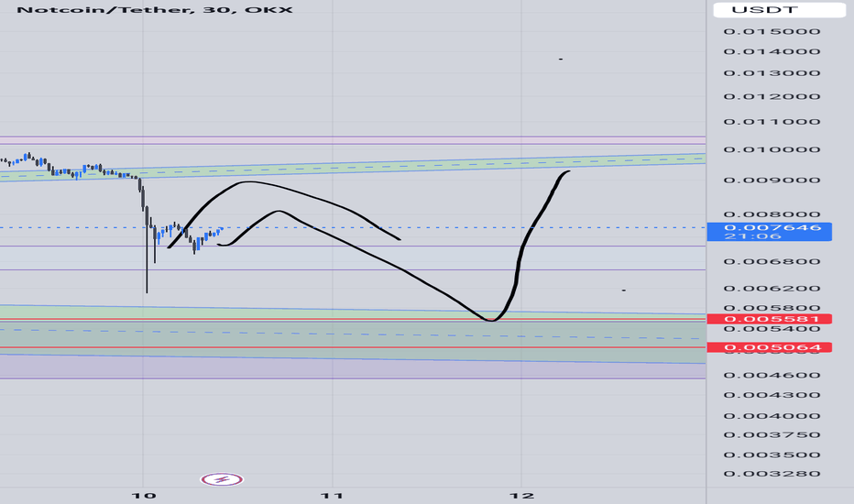Image resolution: width=854 pixels, height=504 pixels.
Task: Click the 0.014000 price axis label
Action: point(772,51)
